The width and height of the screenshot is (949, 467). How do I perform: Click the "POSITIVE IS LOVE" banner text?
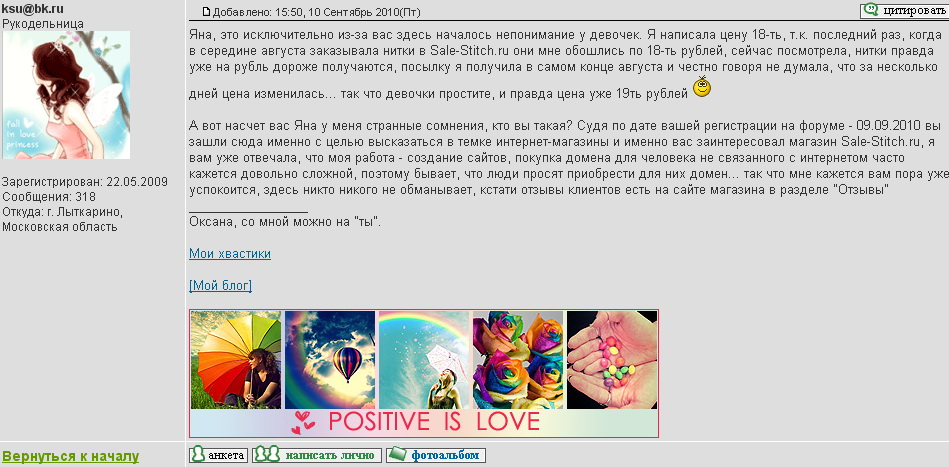tap(434, 422)
